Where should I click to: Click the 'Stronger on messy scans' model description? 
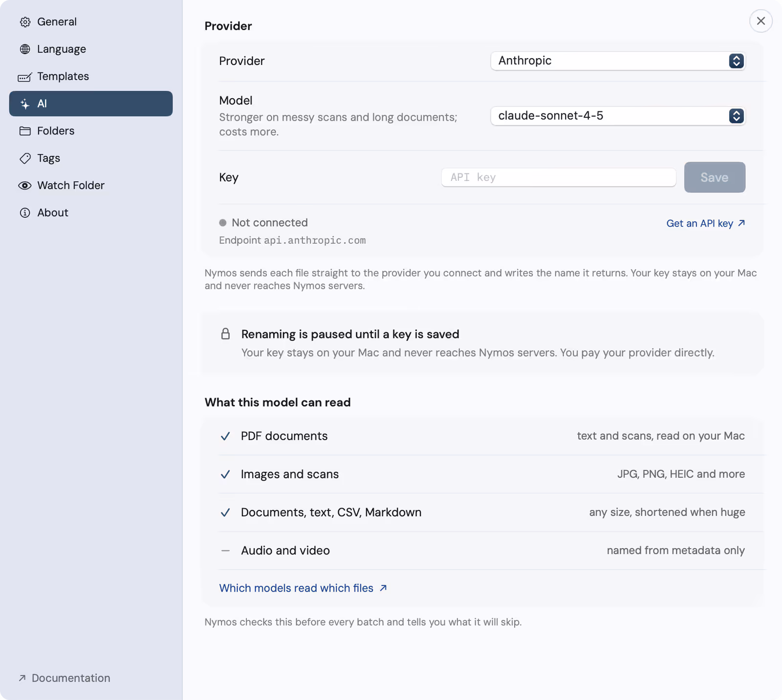coord(338,125)
